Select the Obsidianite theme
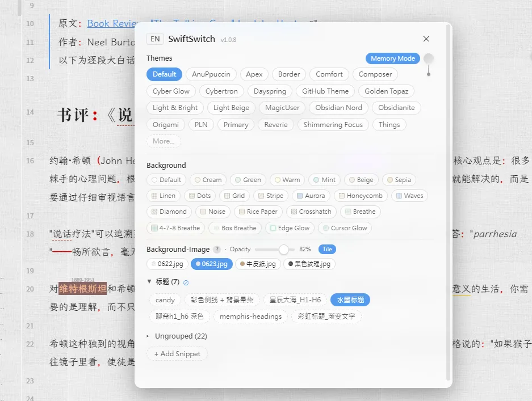This screenshot has width=532, height=401. 396,108
